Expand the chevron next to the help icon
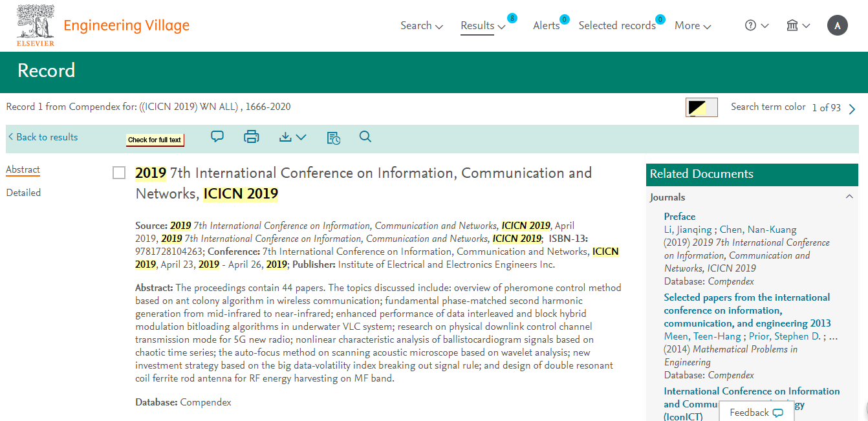Viewport: 868px width, 421px height. tap(765, 27)
